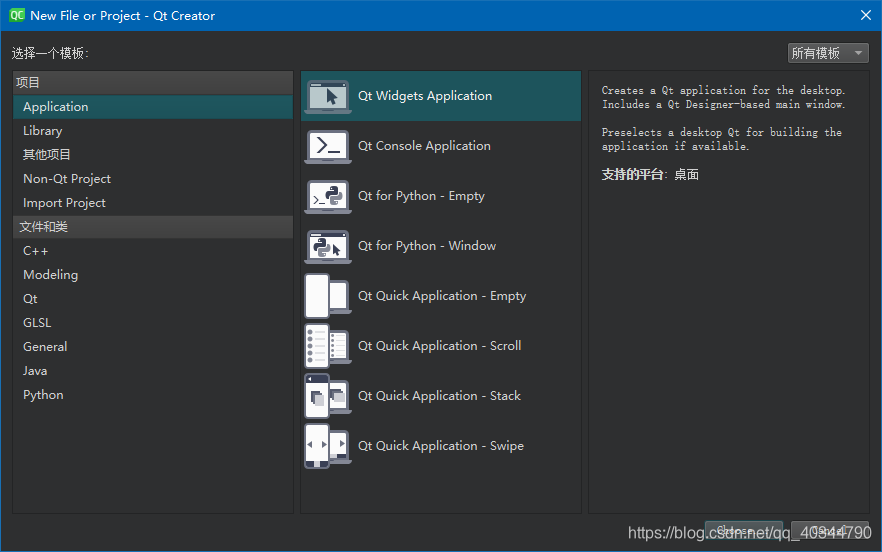Show General file templates

coord(152,347)
